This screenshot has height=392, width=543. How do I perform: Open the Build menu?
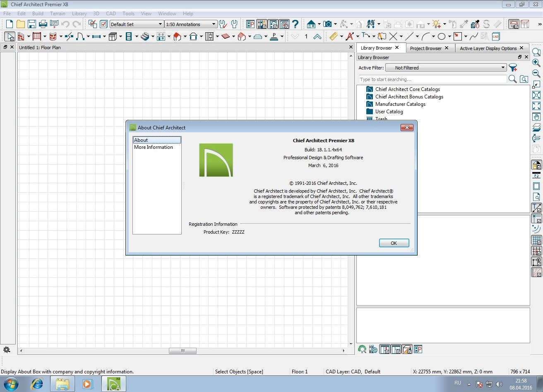tap(38, 13)
